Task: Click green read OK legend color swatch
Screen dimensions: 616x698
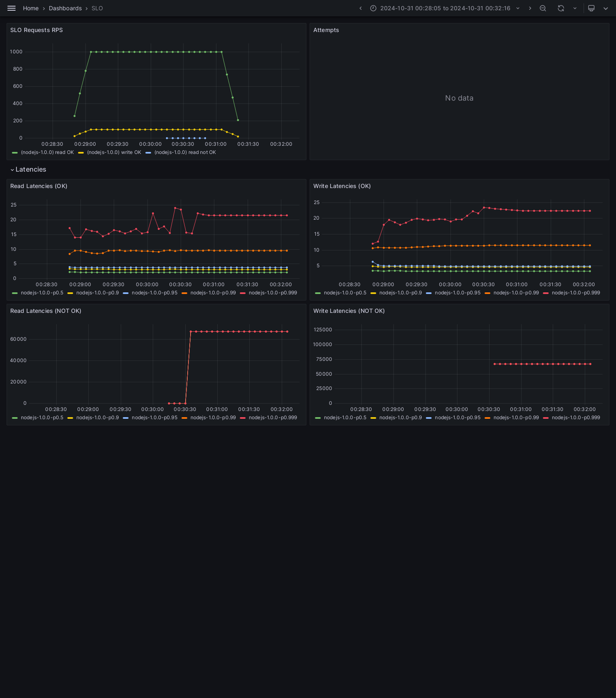Action: click(15, 153)
